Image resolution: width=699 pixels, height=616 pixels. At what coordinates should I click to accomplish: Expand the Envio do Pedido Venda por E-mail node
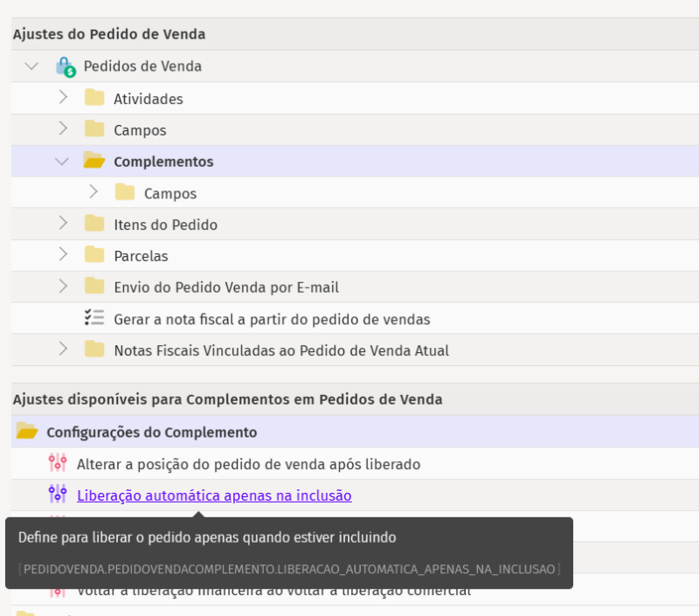[62, 287]
